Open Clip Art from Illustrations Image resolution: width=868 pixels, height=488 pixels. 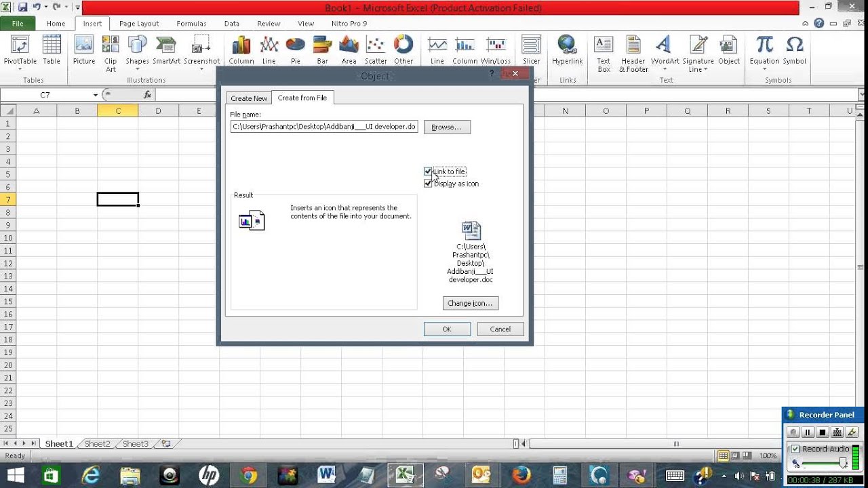[x=111, y=53]
